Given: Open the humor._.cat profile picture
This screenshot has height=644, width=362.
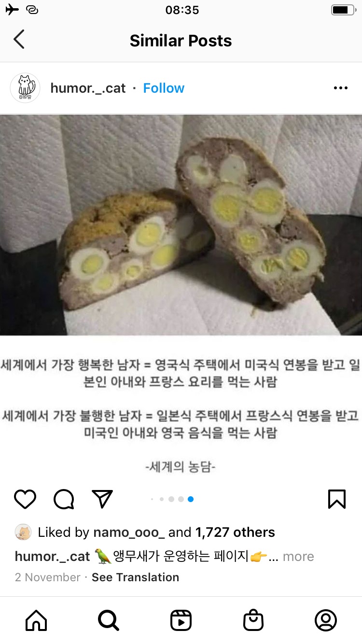Looking at the screenshot, I should [25, 88].
